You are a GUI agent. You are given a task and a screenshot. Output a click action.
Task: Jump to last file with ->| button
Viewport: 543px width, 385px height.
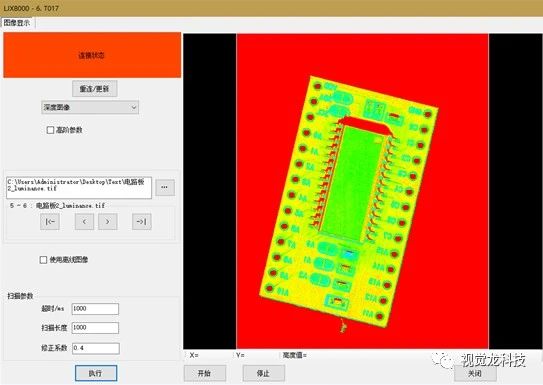[x=142, y=222]
